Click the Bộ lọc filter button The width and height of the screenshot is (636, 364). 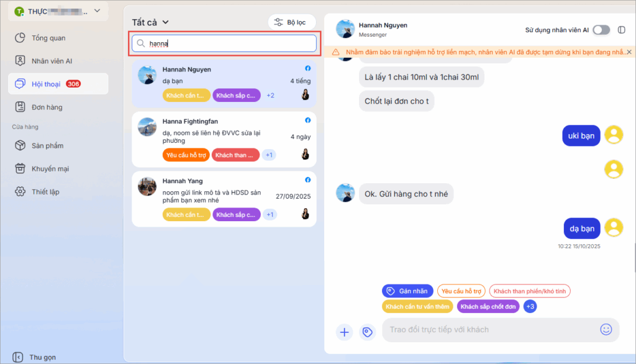pos(291,22)
